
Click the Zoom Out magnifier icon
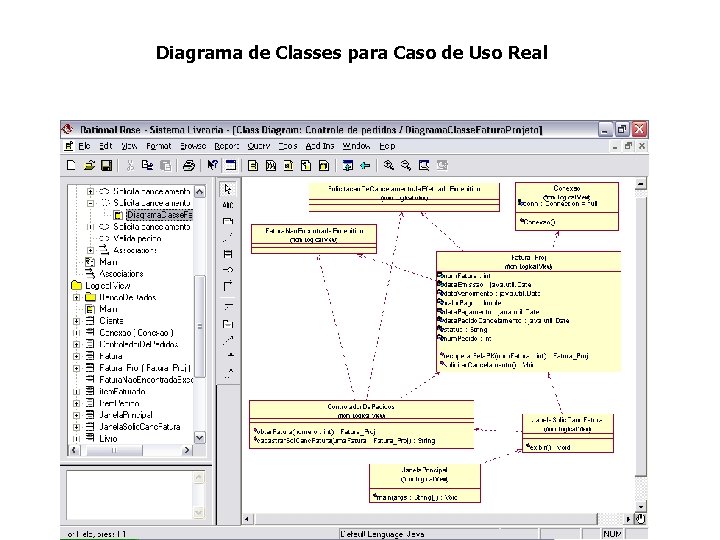pyautogui.click(x=406, y=165)
